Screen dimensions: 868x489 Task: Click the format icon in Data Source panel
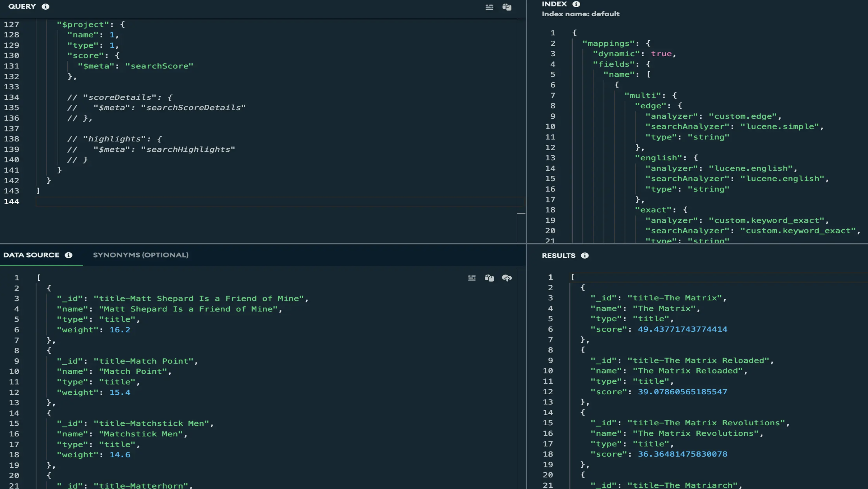[x=471, y=278]
